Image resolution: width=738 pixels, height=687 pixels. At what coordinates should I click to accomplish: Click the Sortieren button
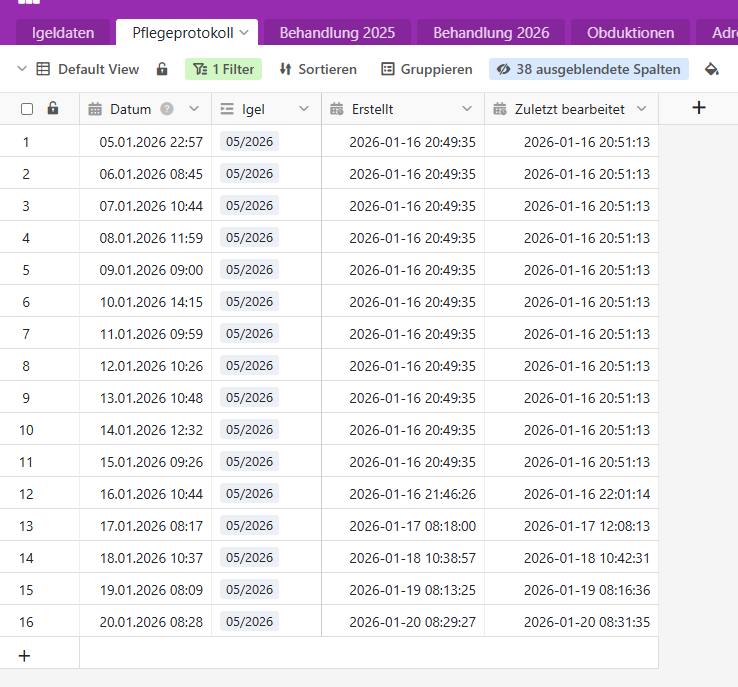click(318, 69)
